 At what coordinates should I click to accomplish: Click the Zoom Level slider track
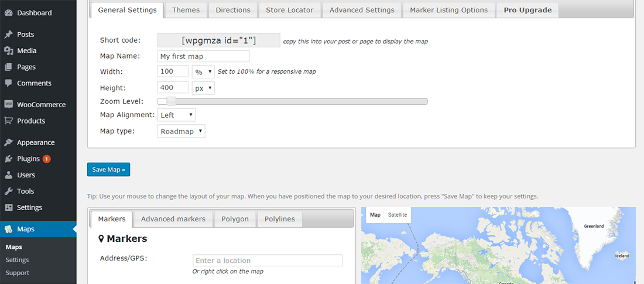point(292,101)
